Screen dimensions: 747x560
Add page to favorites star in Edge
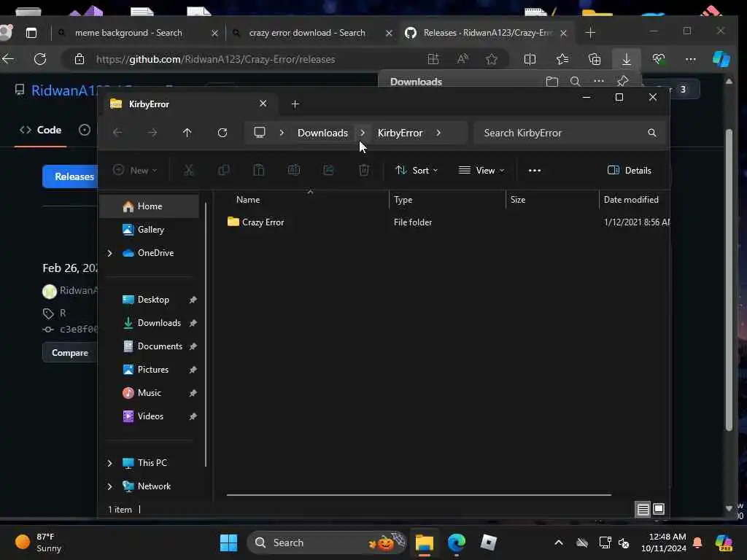point(492,59)
